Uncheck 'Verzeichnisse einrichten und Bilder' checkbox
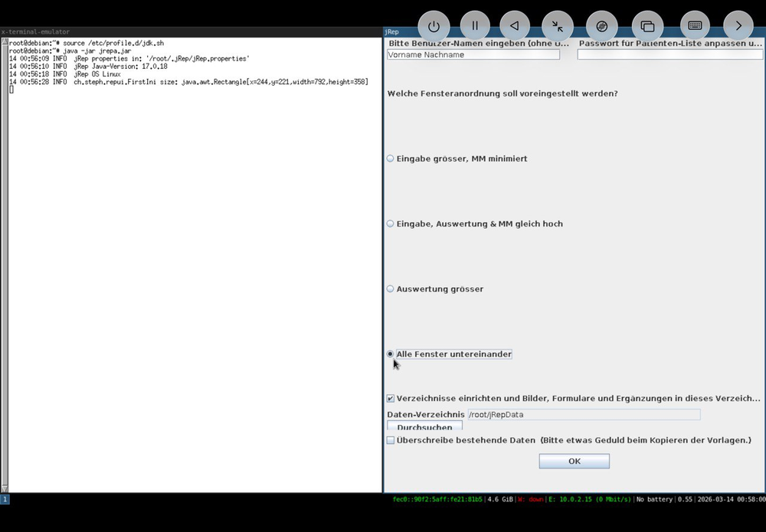Screen dimensions: 766x532 pos(391,398)
